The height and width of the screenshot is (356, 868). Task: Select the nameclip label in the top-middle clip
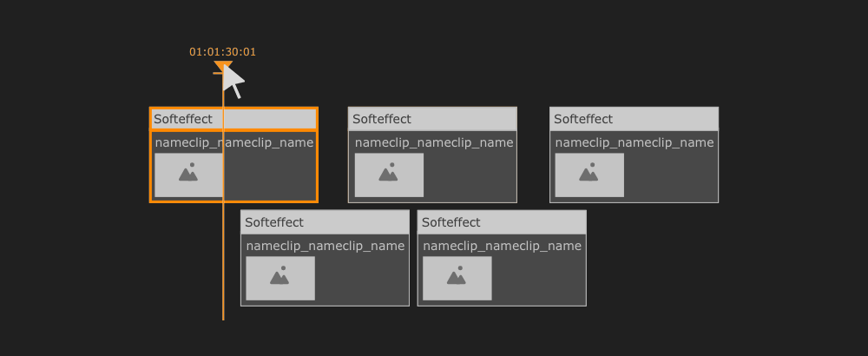[434, 142]
